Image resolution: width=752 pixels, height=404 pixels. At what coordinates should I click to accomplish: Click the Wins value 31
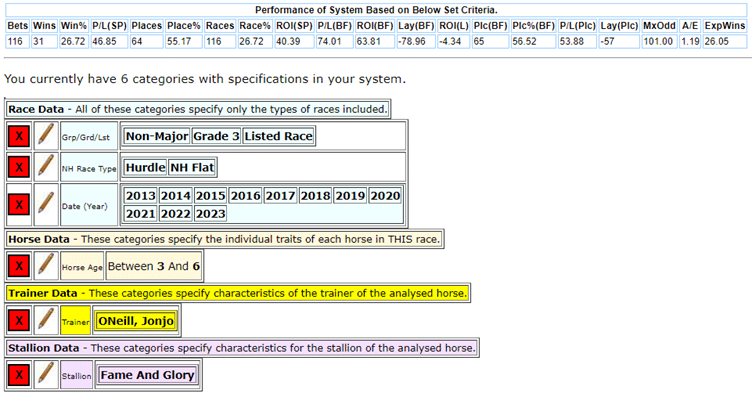[x=45, y=42]
